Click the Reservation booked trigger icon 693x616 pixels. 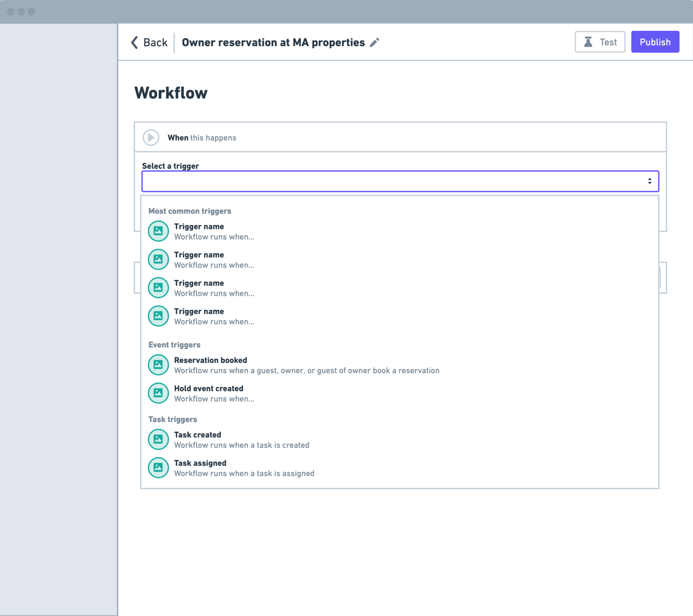(x=158, y=365)
